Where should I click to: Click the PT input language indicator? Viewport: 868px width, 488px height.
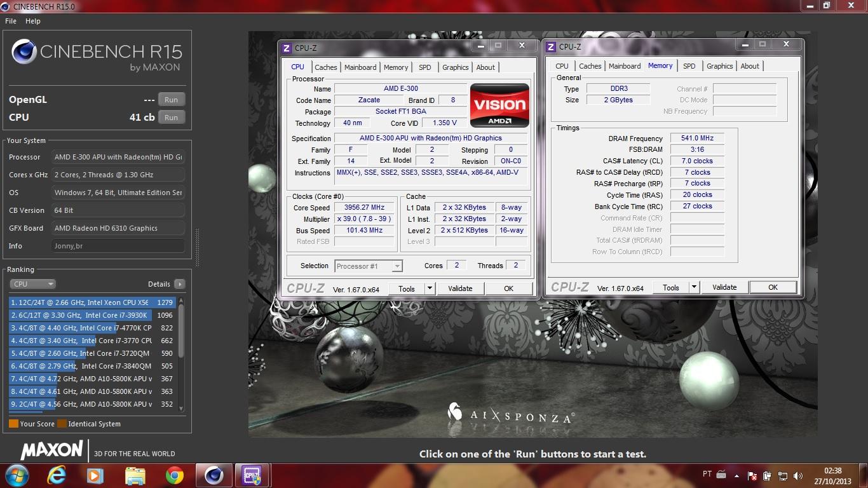click(707, 474)
